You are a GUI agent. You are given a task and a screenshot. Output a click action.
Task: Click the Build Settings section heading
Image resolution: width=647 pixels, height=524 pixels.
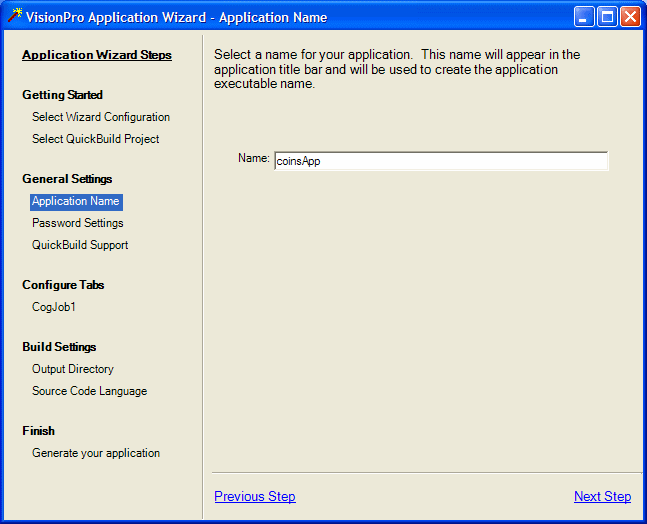(x=59, y=347)
